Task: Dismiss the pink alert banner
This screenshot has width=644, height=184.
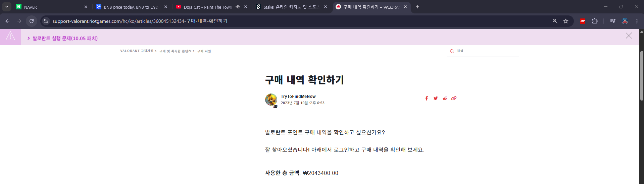Action: (x=629, y=36)
